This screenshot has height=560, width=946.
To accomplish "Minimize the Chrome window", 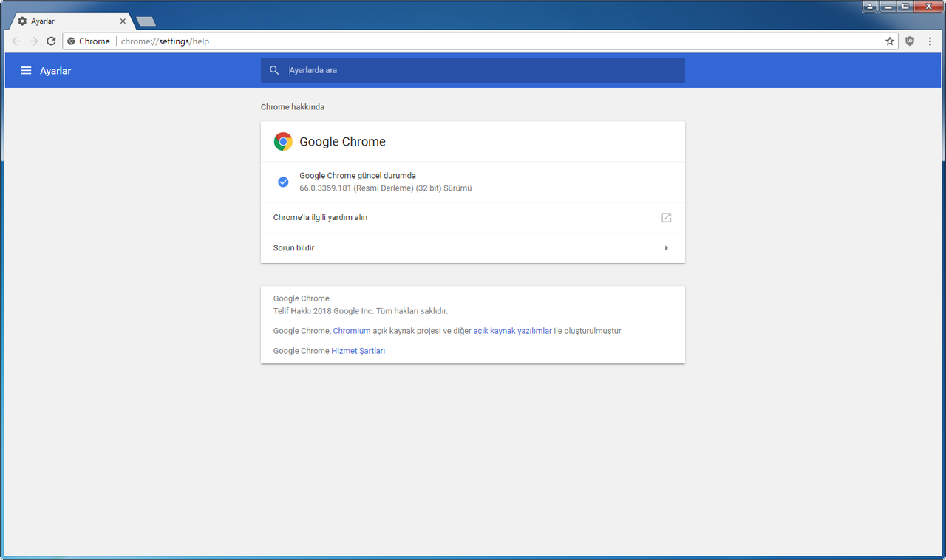I will point(887,6).
